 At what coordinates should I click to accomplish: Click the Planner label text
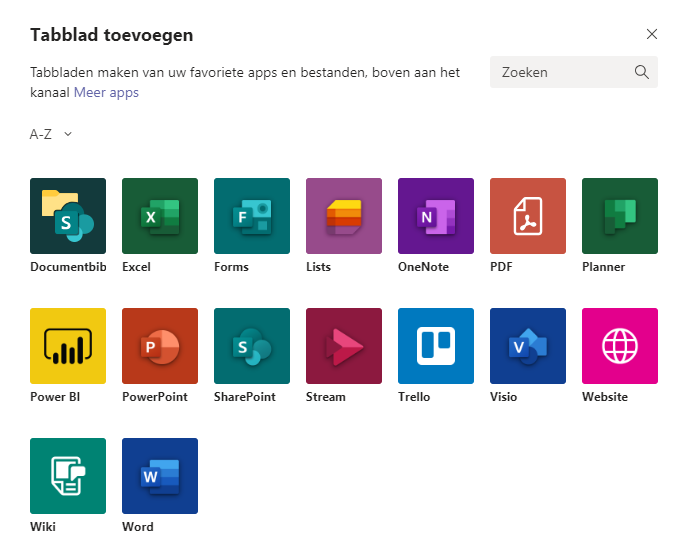[604, 267]
